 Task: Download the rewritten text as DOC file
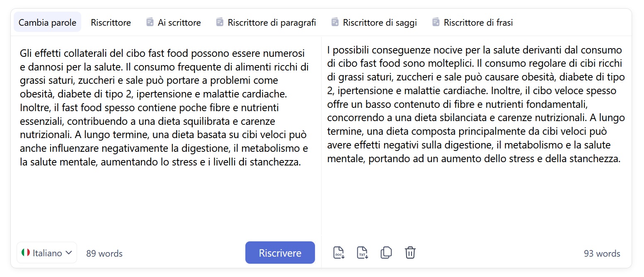pyautogui.click(x=339, y=252)
